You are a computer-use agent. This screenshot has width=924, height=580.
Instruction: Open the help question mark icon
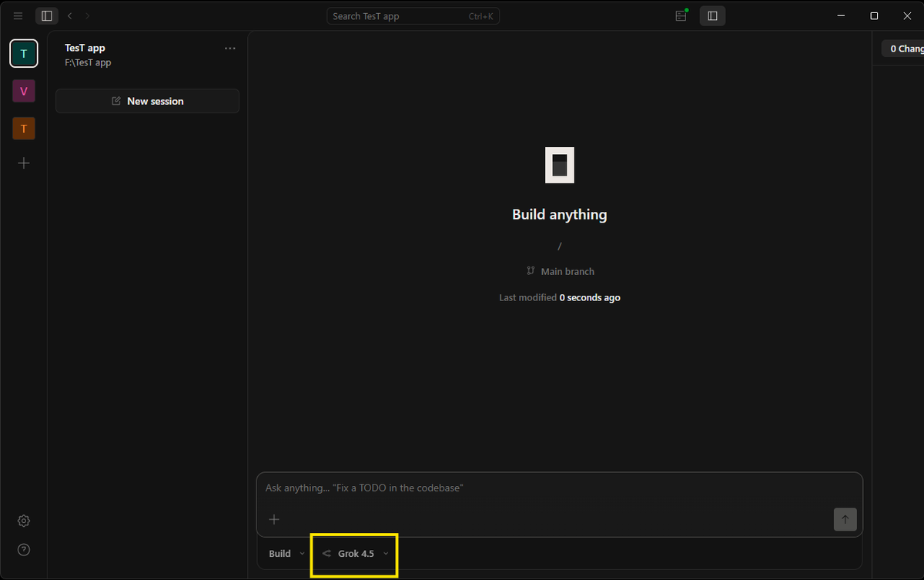(x=24, y=549)
